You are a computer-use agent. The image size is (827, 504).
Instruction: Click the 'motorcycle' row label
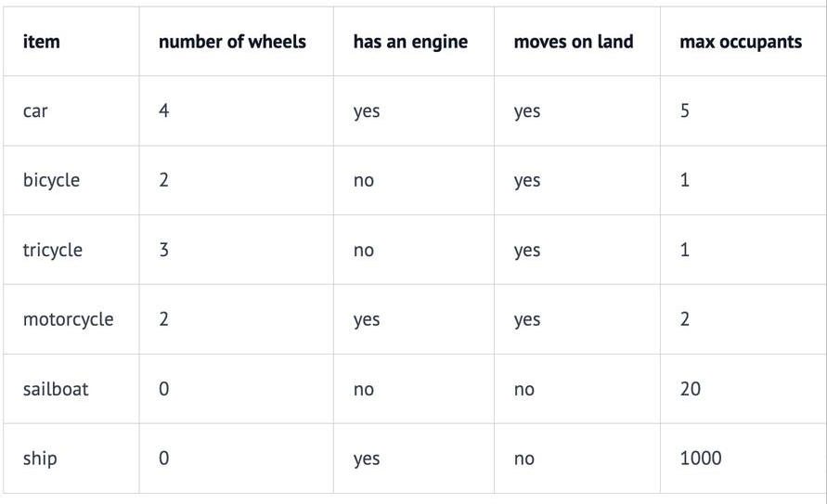click(x=68, y=319)
